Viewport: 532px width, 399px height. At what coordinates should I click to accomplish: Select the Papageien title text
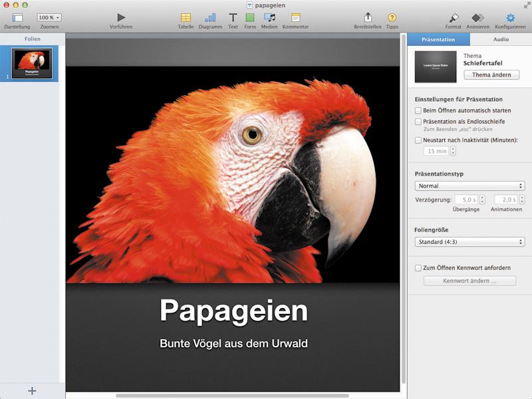click(234, 310)
